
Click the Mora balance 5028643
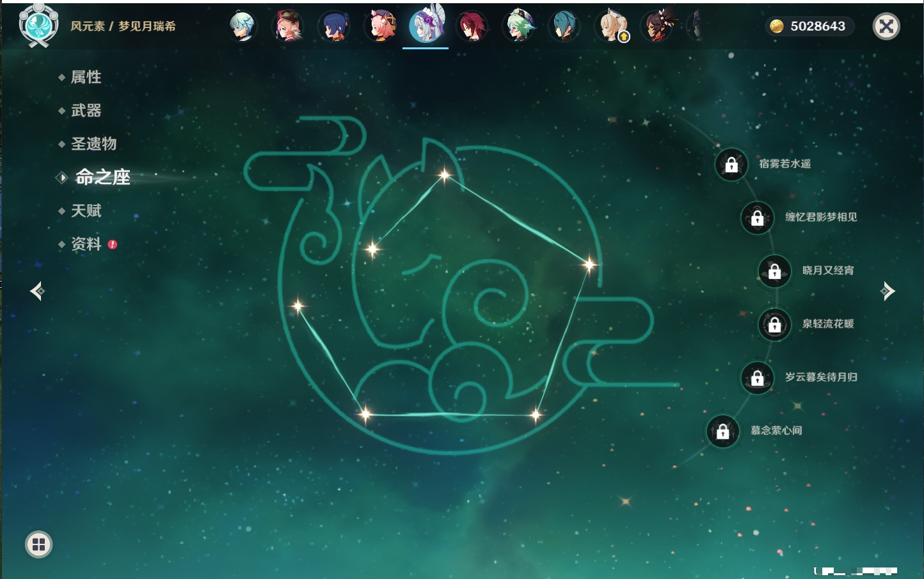(x=809, y=26)
